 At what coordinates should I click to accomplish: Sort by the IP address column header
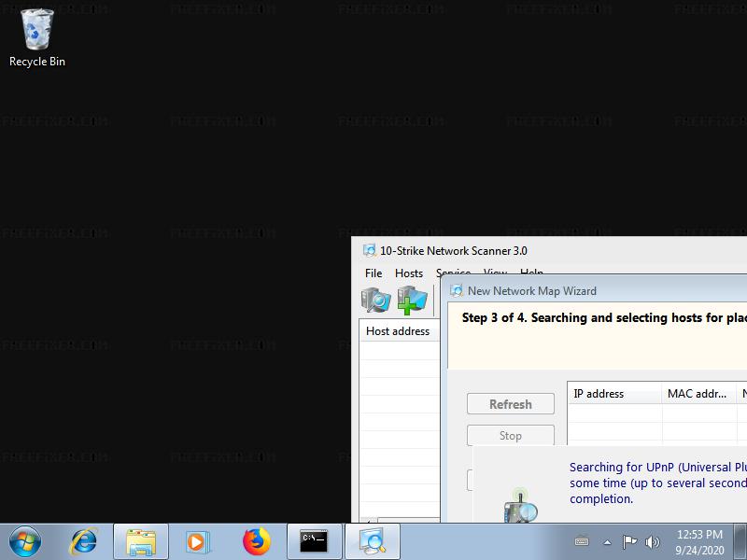(x=613, y=394)
